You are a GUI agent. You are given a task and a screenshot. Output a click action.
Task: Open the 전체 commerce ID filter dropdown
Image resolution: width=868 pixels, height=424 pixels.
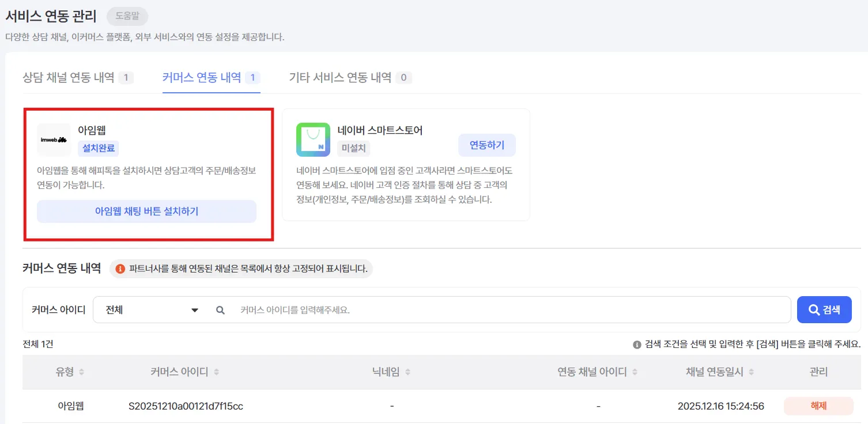152,310
